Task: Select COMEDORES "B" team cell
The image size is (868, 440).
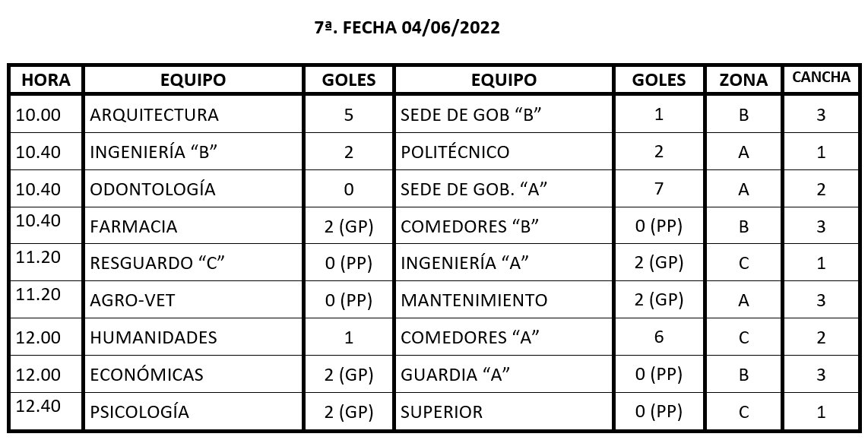Action: (x=504, y=226)
